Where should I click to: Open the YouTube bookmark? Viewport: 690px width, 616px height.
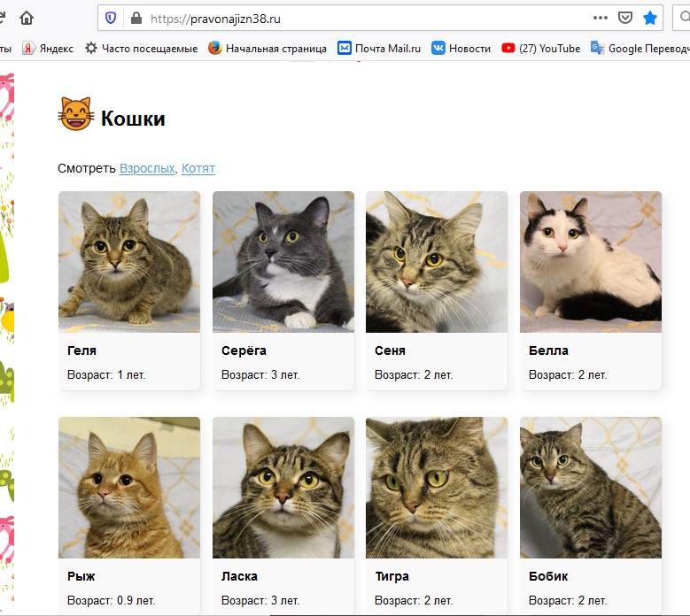click(x=540, y=49)
